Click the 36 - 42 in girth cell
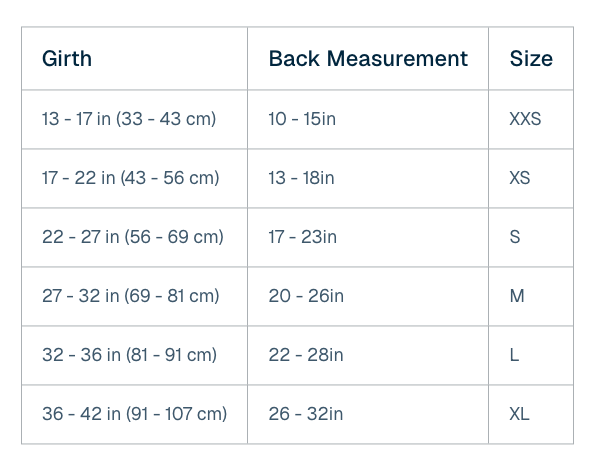Viewport: 600px width, 468px height. 134,414
